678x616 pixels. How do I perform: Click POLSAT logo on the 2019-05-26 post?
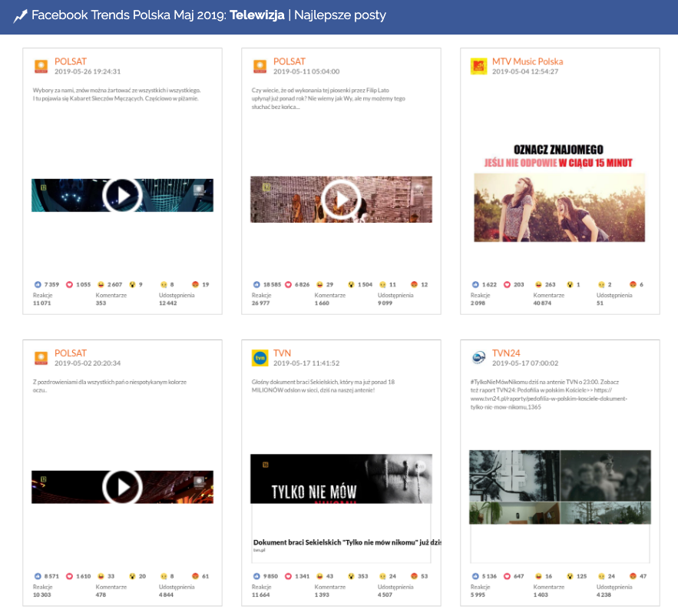point(41,67)
